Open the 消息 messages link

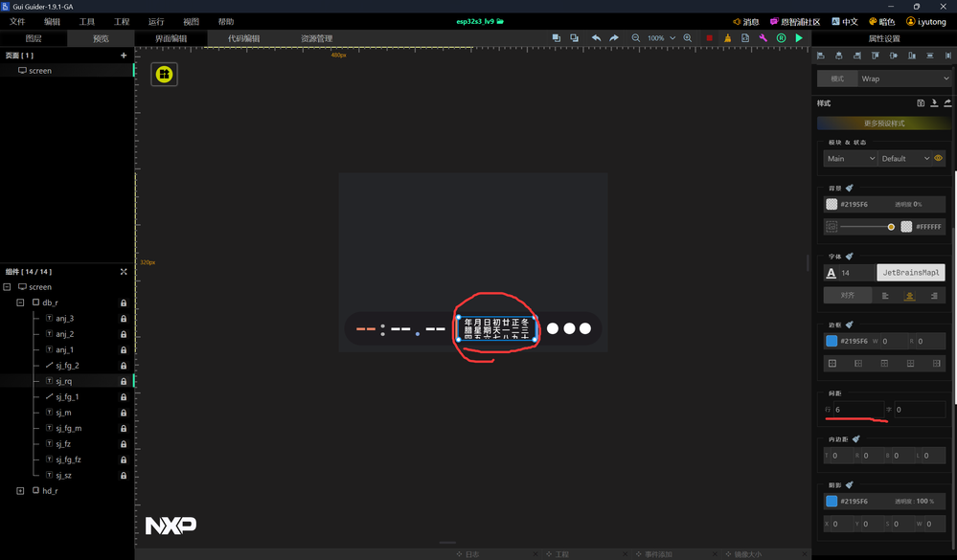point(746,21)
